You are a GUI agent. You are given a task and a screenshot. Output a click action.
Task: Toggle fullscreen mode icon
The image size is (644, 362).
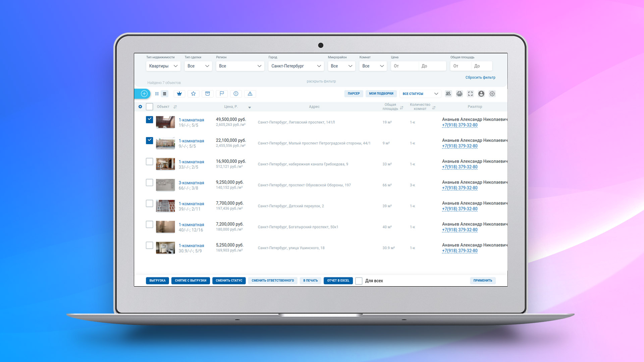470,94
